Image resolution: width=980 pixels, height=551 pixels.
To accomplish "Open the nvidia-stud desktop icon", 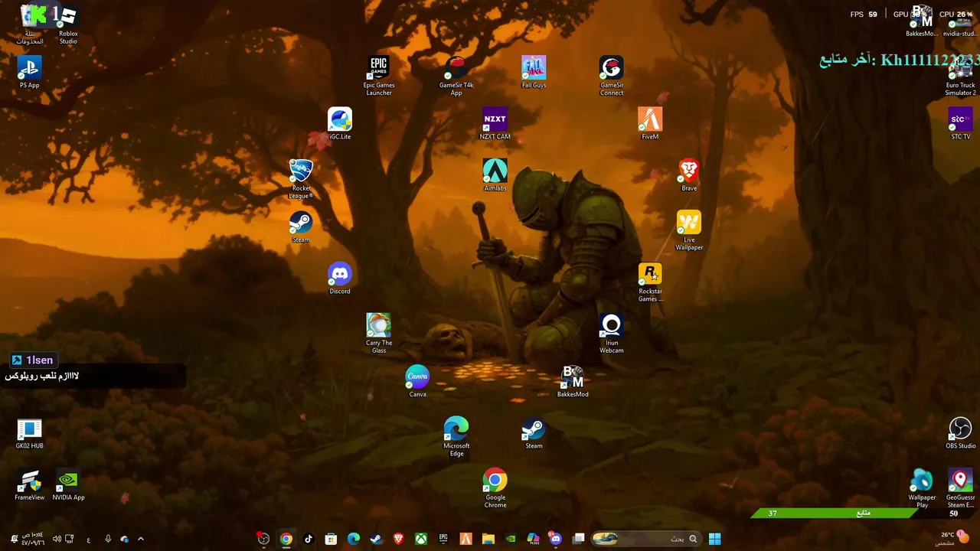I will click(960, 24).
